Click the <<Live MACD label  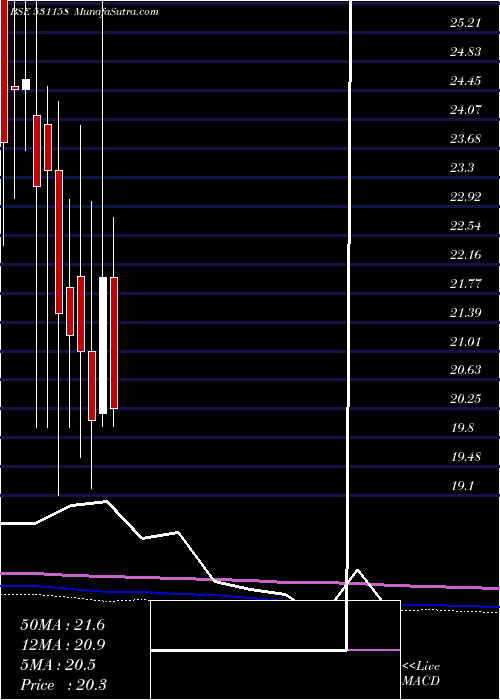click(421, 674)
